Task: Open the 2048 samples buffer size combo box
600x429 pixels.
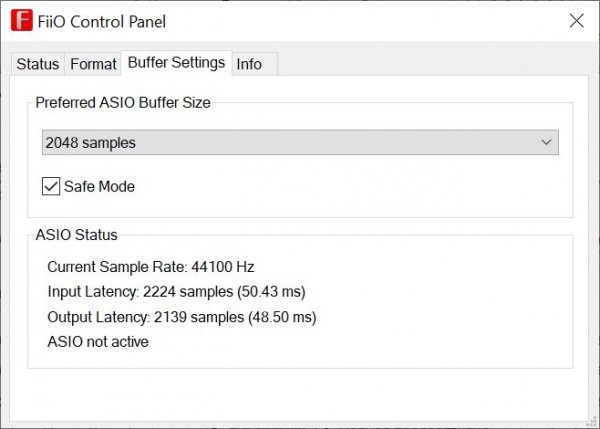Action: [290, 143]
